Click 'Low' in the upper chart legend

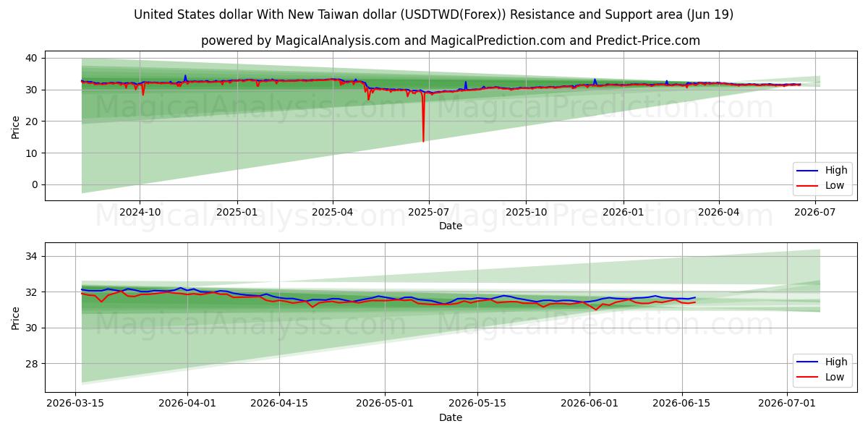coord(835,186)
